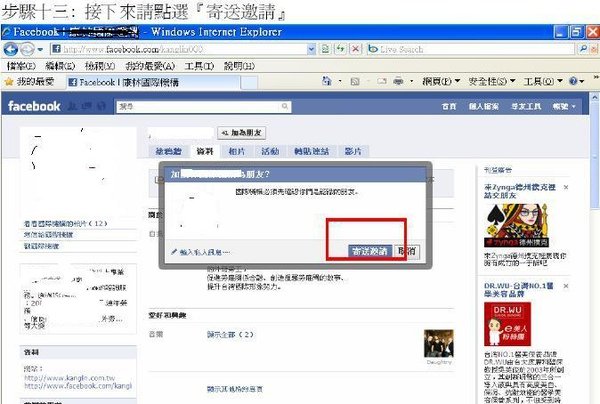600x404 pixels.
Task: Switch to the 塗鴉牆 profile tab
Action: point(168,152)
